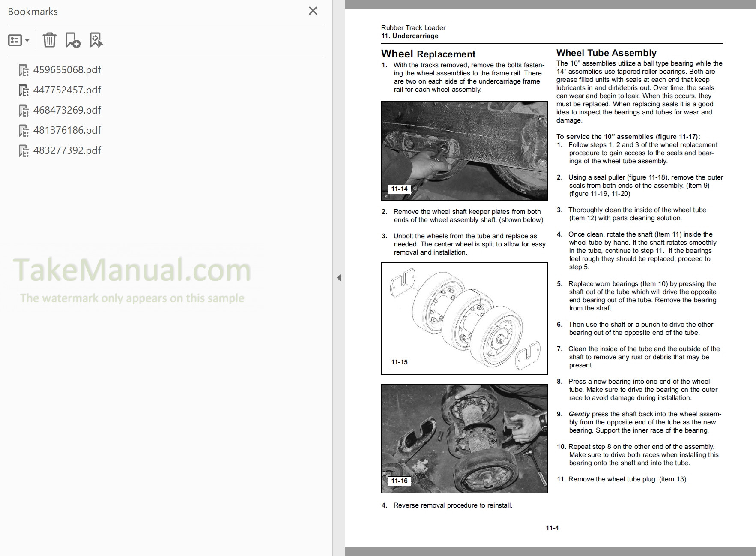The image size is (756, 556).
Task: Click the figure 11-14 photo
Action: pyautogui.click(x=464, y=150)
